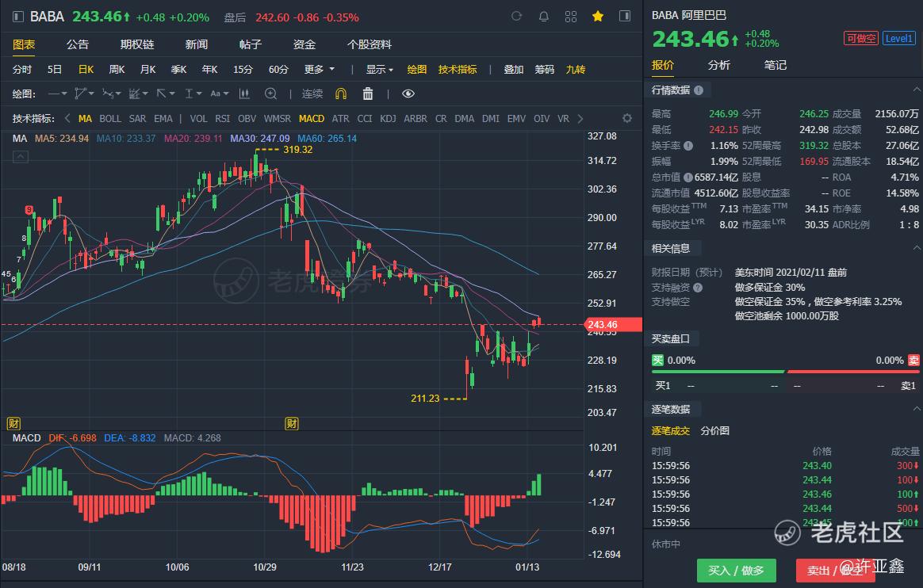Open the 资金 tab
923x588 pixels.
click(x=304, y=44)
